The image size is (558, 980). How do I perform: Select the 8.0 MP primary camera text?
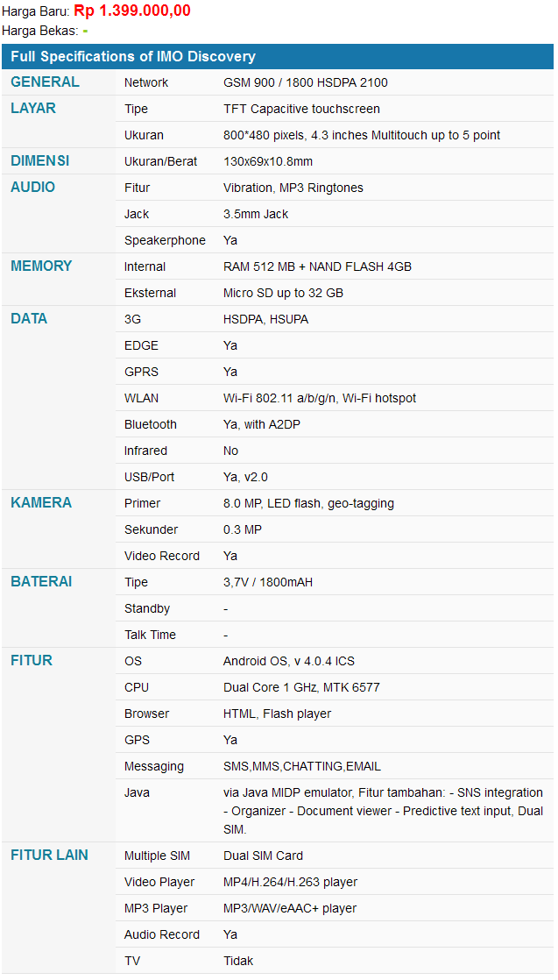308,503
